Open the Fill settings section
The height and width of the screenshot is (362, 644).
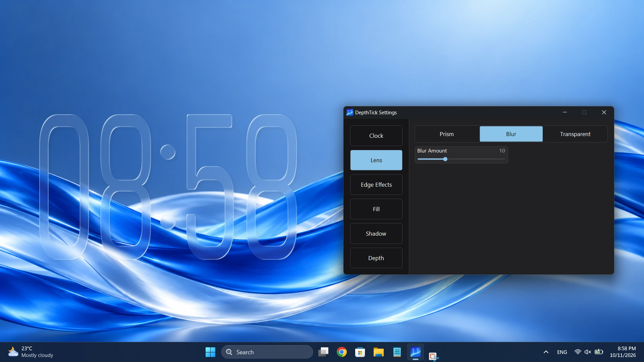(376, 209)
